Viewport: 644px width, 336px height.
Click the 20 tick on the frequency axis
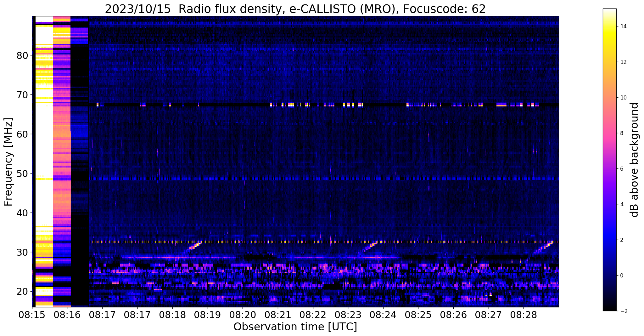click(x=22, y=292)
